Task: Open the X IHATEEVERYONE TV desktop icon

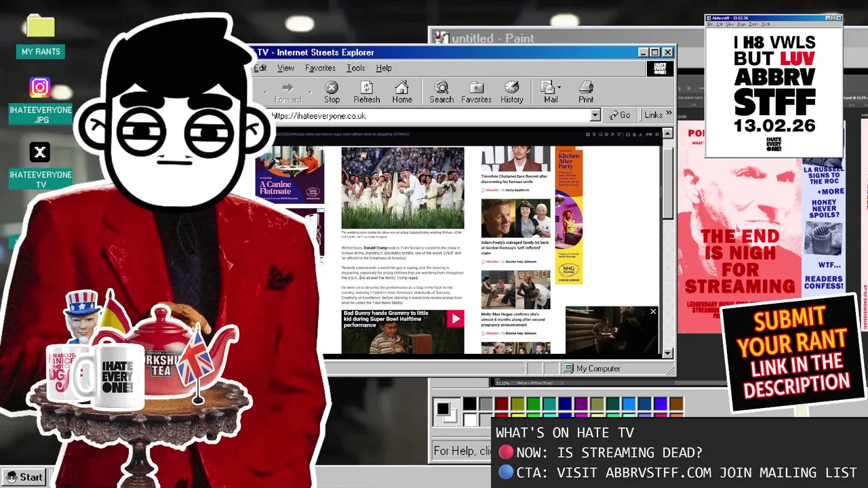Action: [x=40, y=165]
